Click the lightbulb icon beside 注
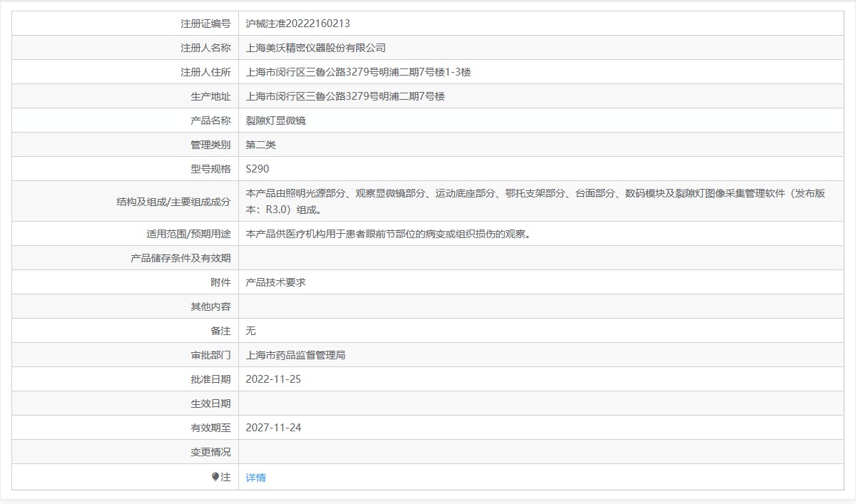Viewport: 856px width, 504px height. 215,477
